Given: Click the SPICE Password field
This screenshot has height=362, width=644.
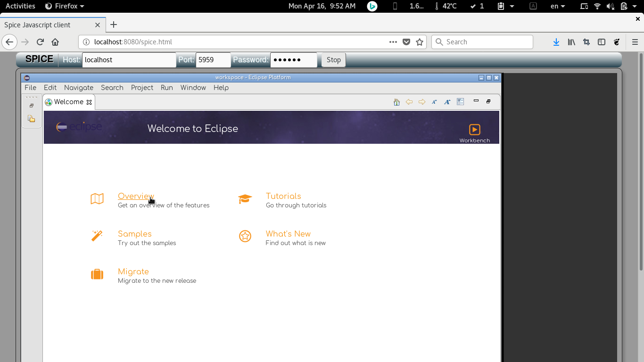Looking at the screenshot, I should (x=294, y=60).
